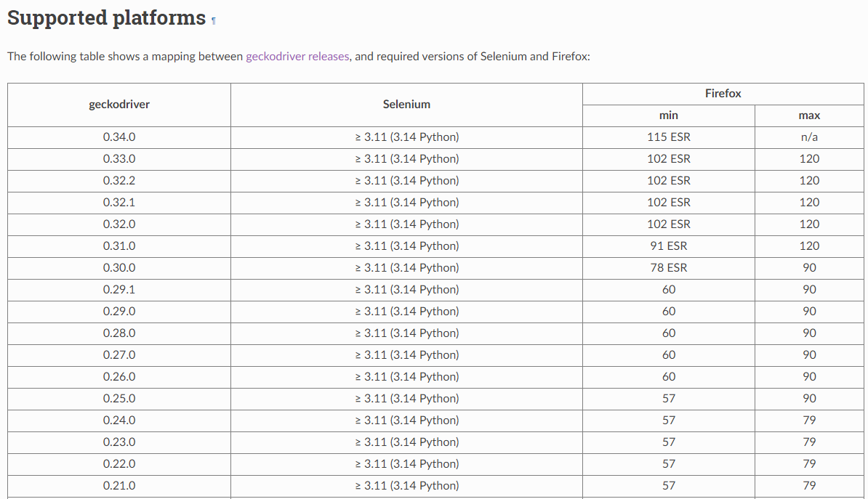Select geckodriver version 0.25.0 cell
The height and width of the screenshot is (499, 868).
click(x=119, y=399)
